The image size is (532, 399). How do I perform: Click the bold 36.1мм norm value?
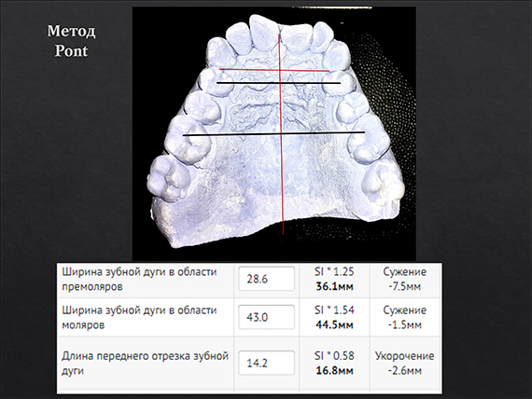(x=334, y=286)
